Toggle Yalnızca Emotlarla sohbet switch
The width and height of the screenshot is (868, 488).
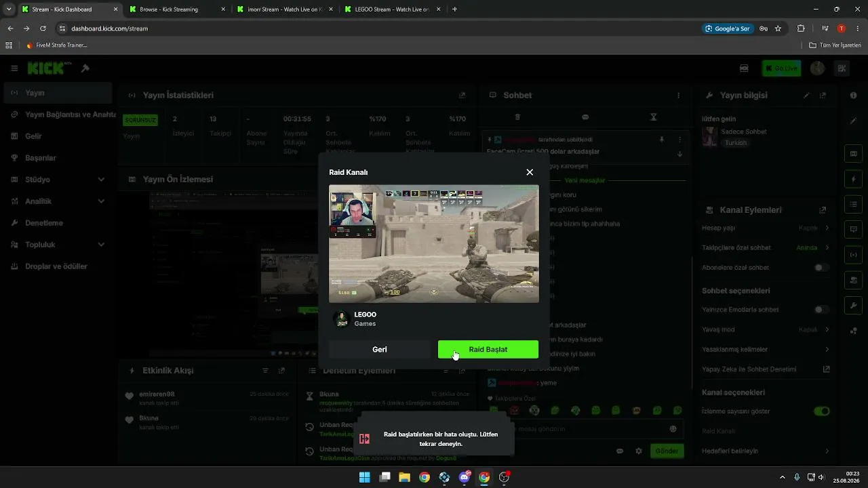click(x=821, y=310)
